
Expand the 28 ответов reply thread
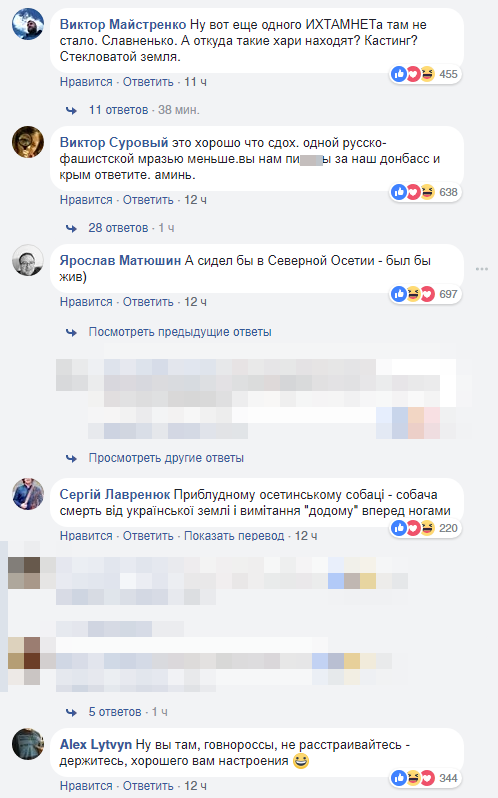tap(118, 228)
